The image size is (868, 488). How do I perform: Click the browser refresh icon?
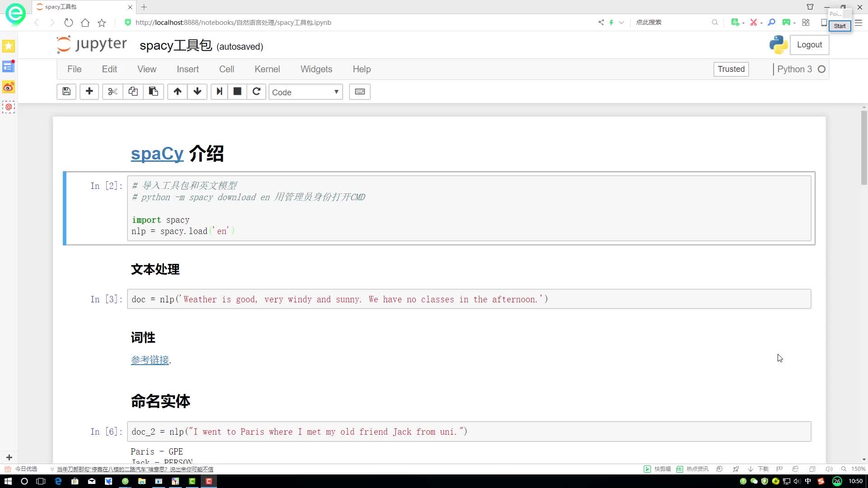click(x=68, y=22)
